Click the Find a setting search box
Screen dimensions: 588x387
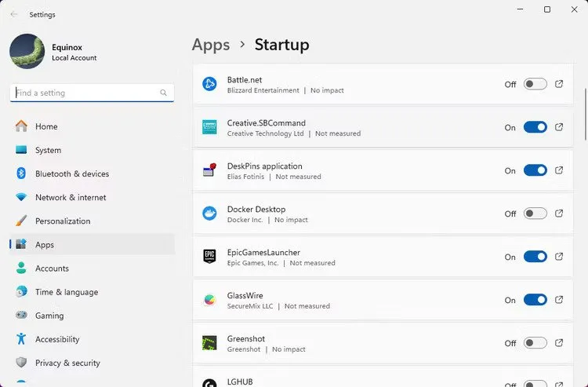point(86,93)
